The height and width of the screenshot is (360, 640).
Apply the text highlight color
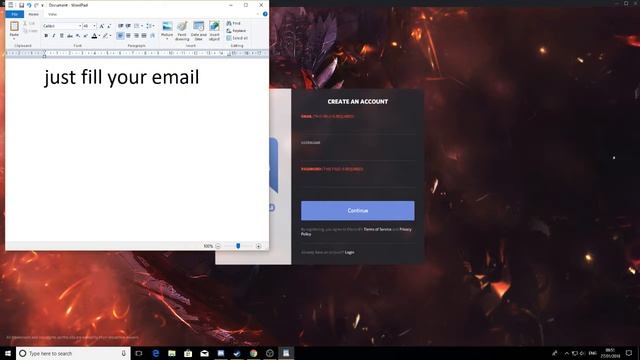[x=105, y=36]
